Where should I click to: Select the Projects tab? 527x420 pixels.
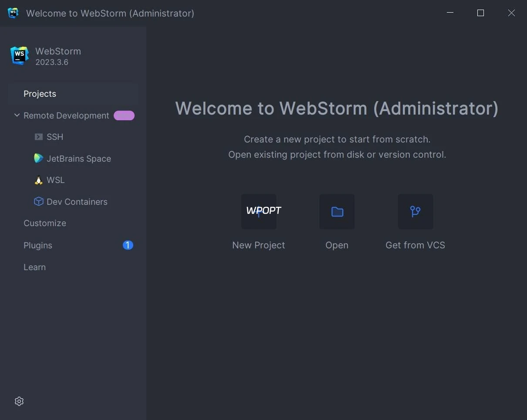[73, 94]
